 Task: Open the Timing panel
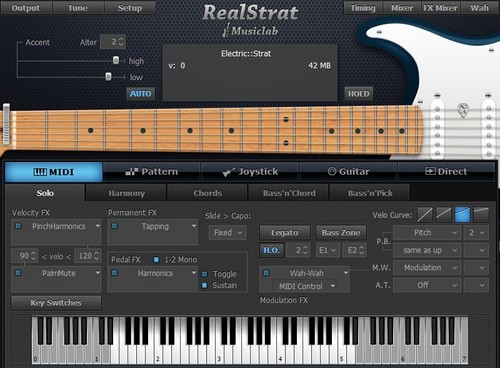(x=363, y=8)
